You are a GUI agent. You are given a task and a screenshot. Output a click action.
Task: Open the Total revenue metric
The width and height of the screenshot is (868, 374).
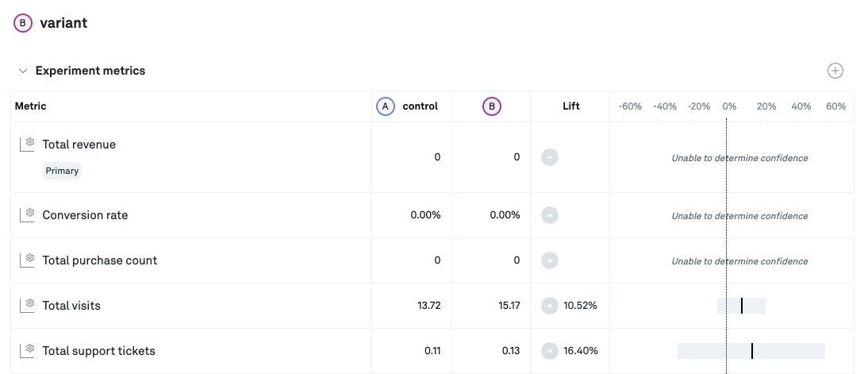coord(79,145)
